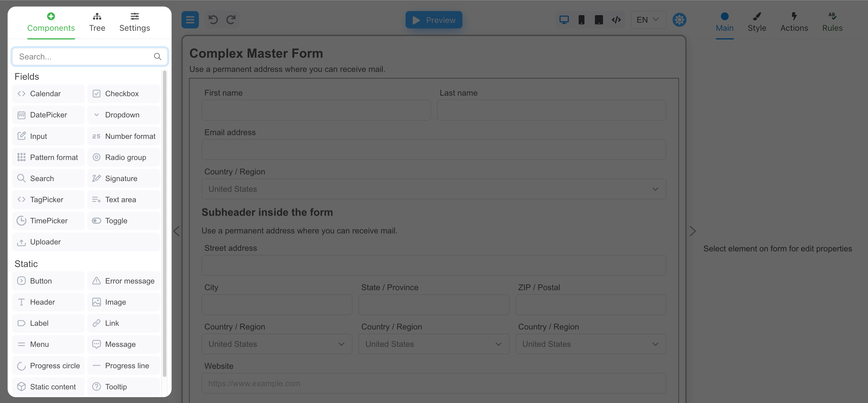Viewport: 868px width, 403px height.
Task: Select the phone preview icon
Action: [581, 19]
